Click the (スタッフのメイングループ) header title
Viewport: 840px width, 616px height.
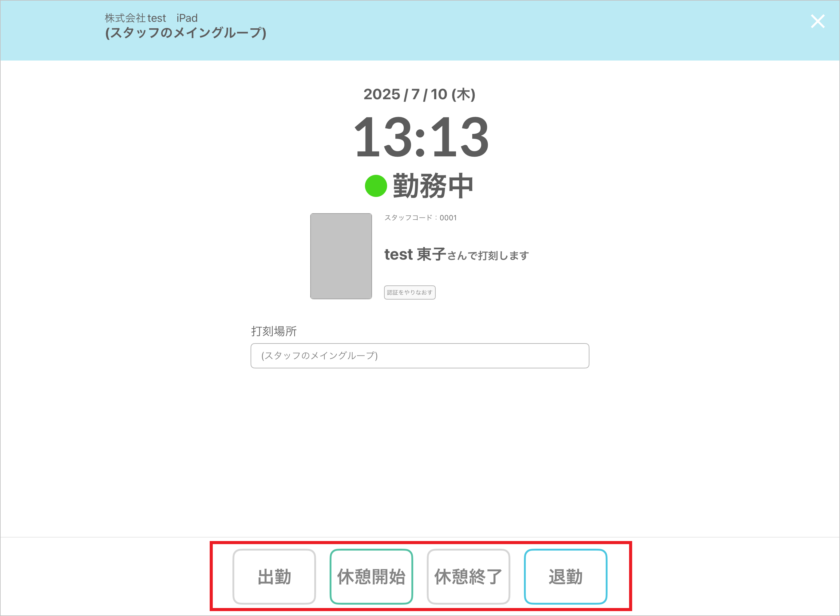[x=185, y=33]
